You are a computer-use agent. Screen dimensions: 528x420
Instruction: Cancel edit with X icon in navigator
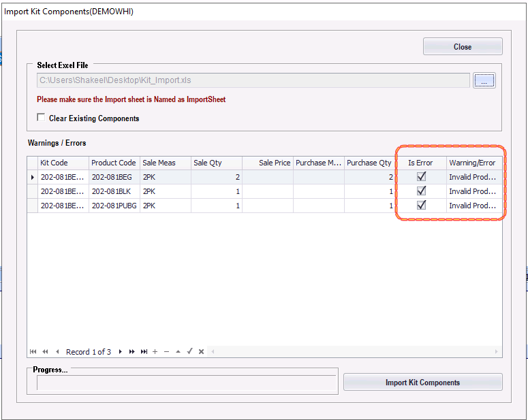(201, 351)
